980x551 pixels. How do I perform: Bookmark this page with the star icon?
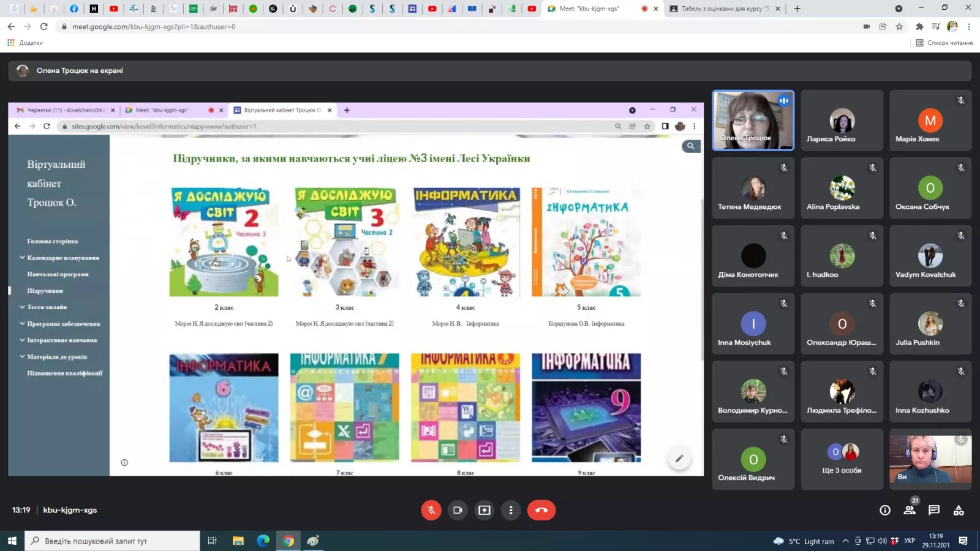point(899,26)
